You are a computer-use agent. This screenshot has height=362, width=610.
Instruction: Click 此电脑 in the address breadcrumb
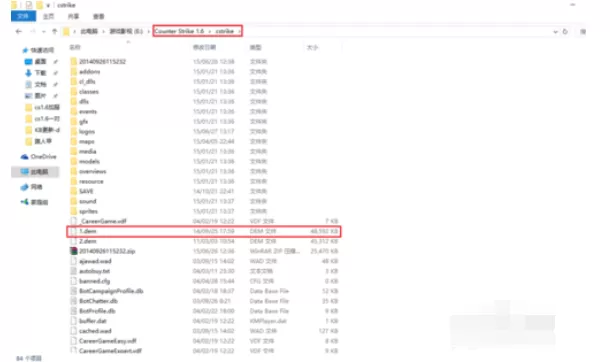(89, 31)
